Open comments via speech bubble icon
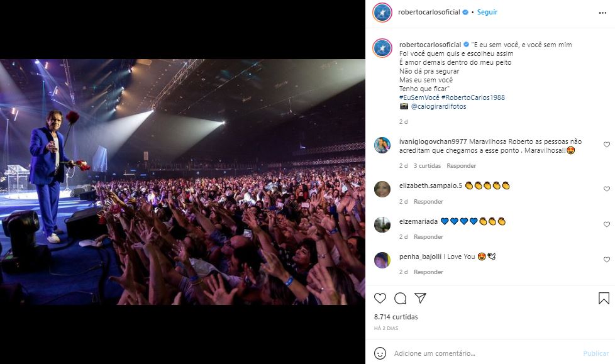The image size is (615, 364). point(400,298)
